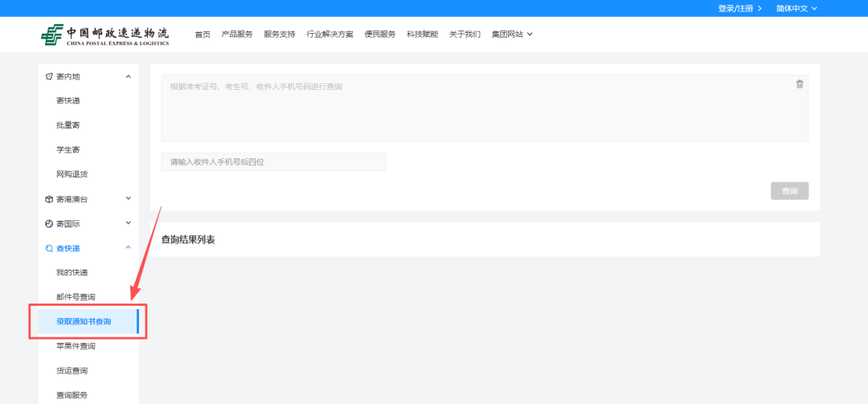Open 科技赋能 menu
Image resolution: width=868 pixels, height=404 pixels.
[x=423, y=35]
